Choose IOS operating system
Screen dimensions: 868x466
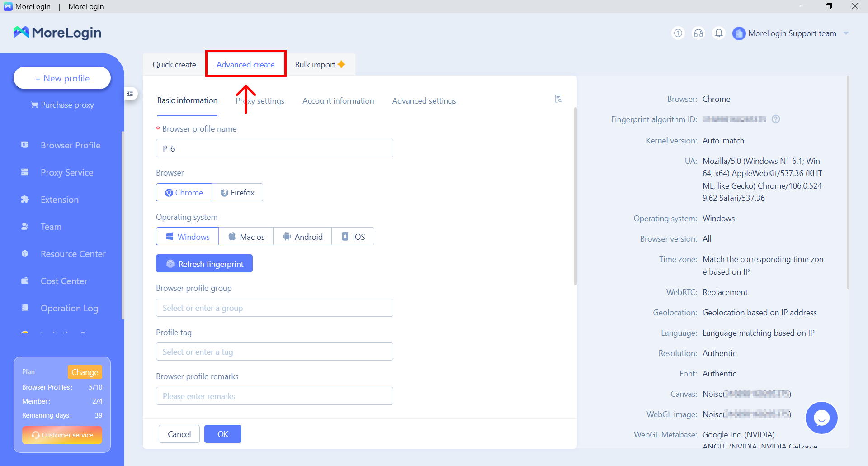pos(353,237)
